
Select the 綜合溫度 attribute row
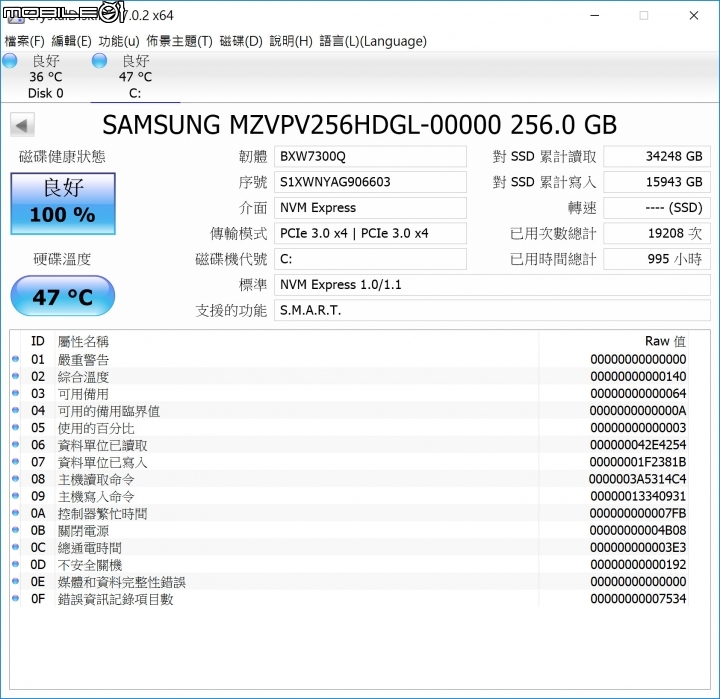[x=349, y=376]
